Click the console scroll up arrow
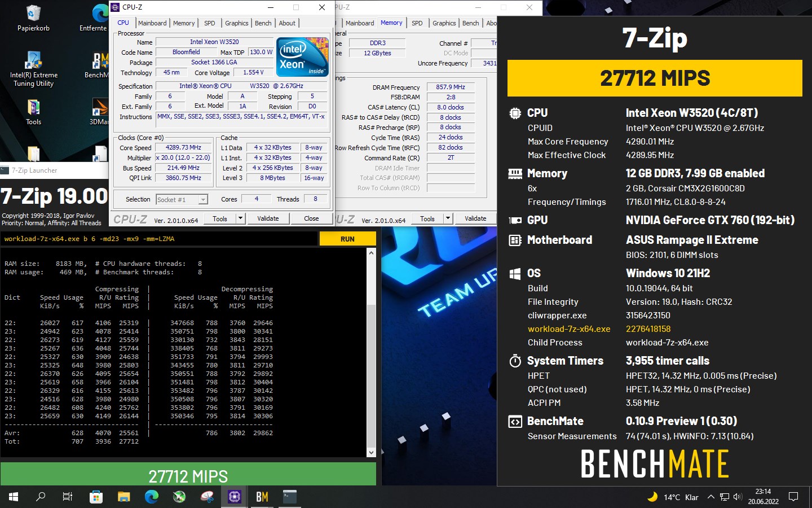The image size is (812, 508). (371, 253)
